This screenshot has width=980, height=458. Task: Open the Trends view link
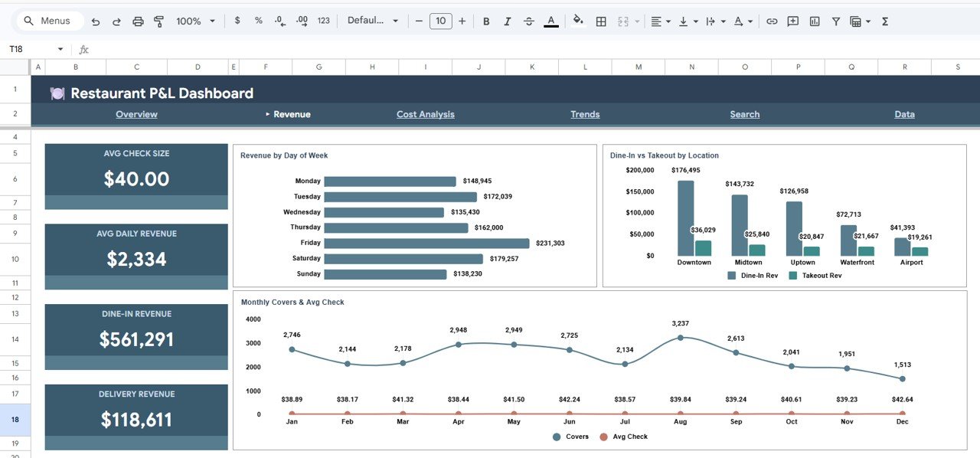(x=585, y=114)
